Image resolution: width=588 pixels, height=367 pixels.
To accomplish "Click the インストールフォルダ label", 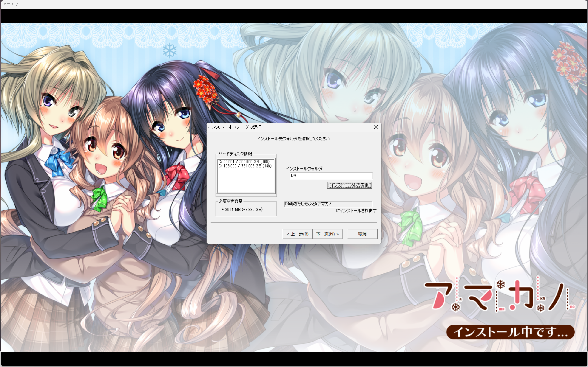I will point(304,168).
